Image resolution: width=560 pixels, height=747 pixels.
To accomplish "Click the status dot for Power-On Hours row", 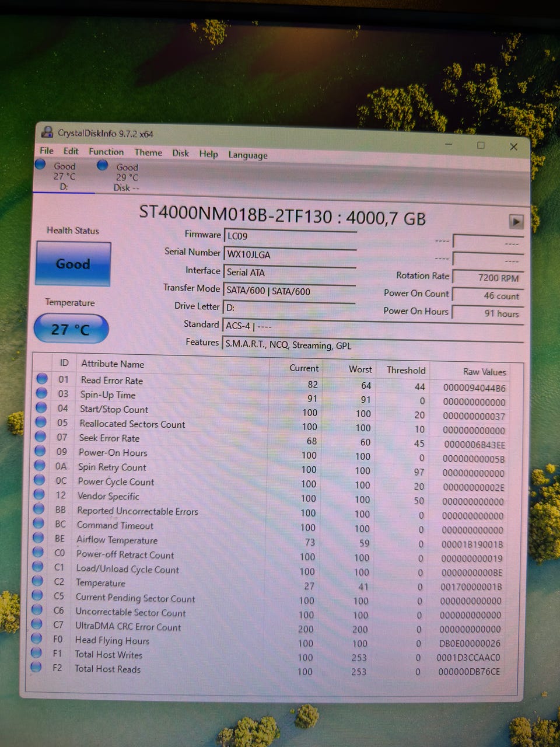I will (40, 451).
